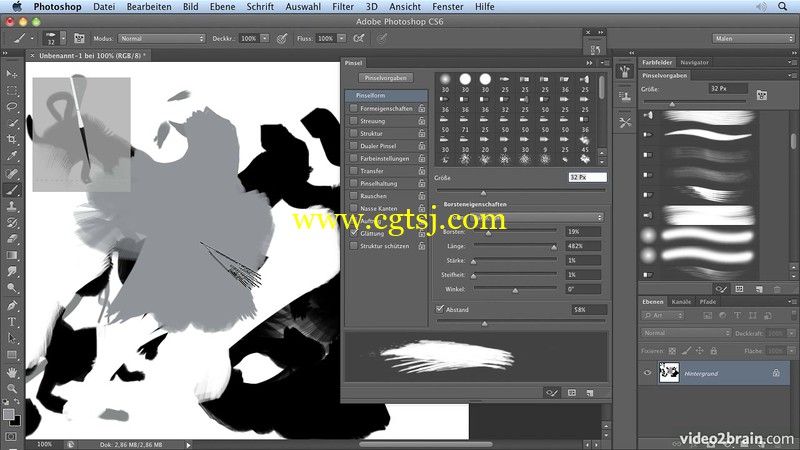800x450 pixels.
Task: Select the Hintergrund layer thumbnail
Action: click(x=668, y=372)
